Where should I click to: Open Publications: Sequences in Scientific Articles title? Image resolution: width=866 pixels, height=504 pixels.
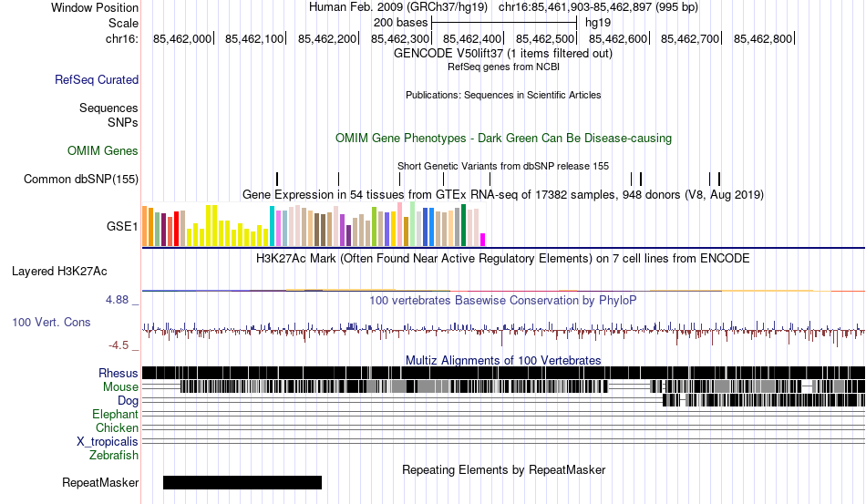coord(503,95)
